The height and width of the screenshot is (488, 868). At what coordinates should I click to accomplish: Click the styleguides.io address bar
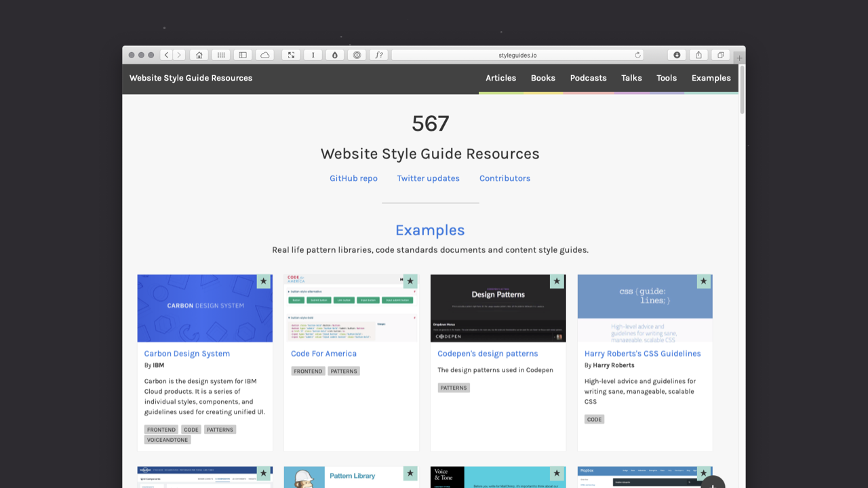517,55
